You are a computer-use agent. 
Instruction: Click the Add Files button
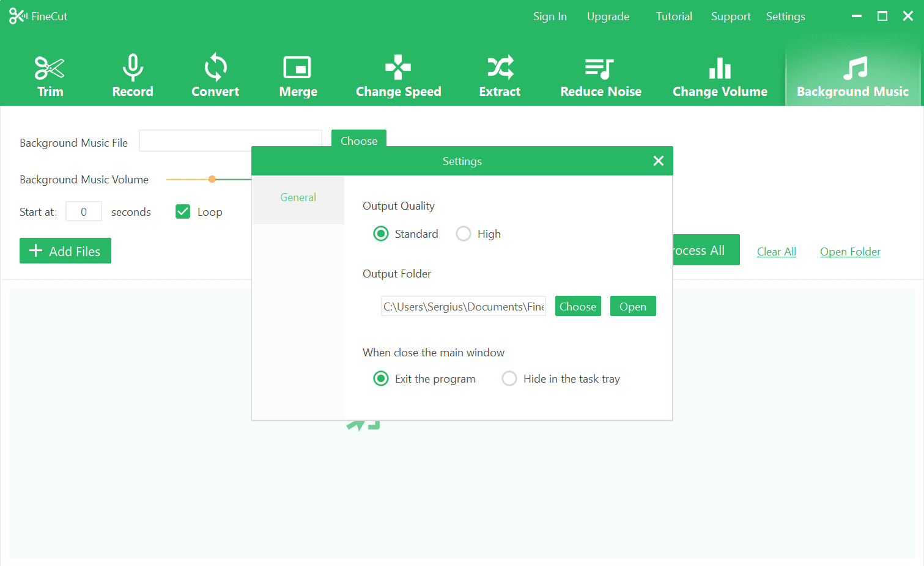click(x=65, y=251)
